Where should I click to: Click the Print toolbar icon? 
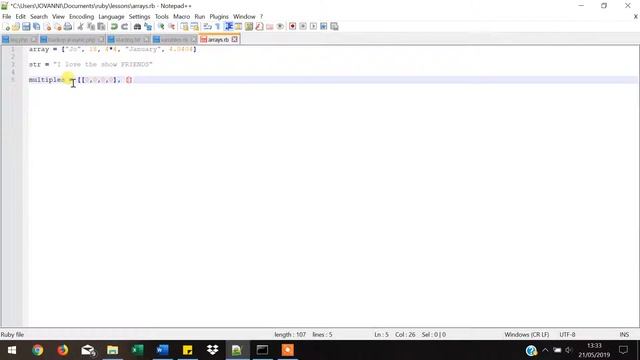coord(68,27)
